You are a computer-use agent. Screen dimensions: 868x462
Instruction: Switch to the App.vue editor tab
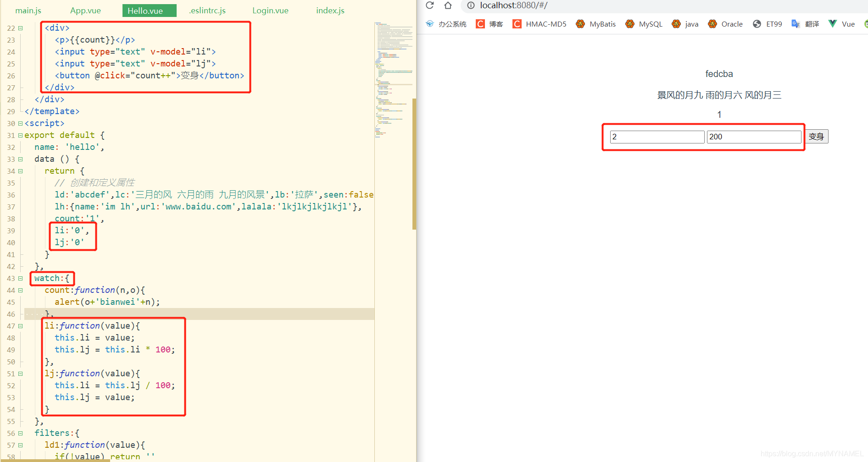pyautogui.click(x=85, y=11)
